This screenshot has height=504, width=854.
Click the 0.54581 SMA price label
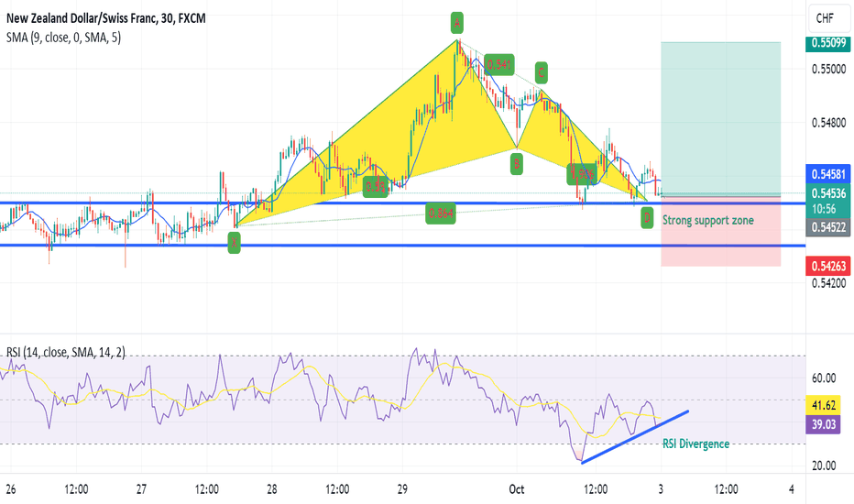827,174
